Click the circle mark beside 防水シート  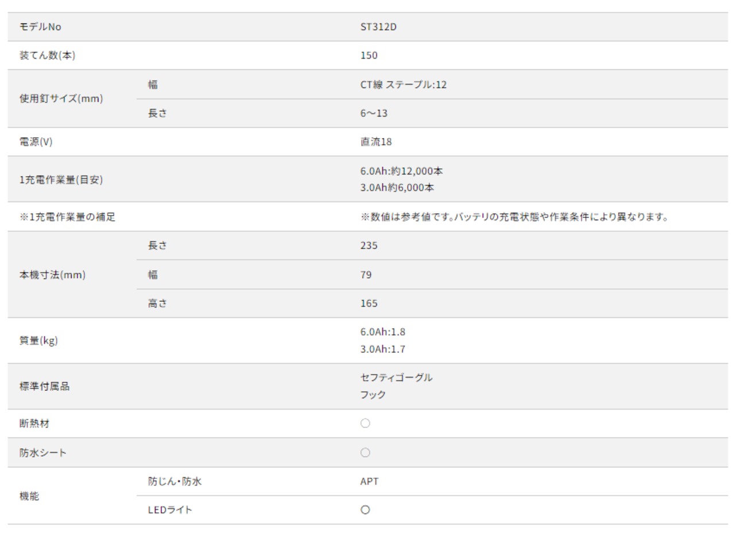click(x=365, y=453)
